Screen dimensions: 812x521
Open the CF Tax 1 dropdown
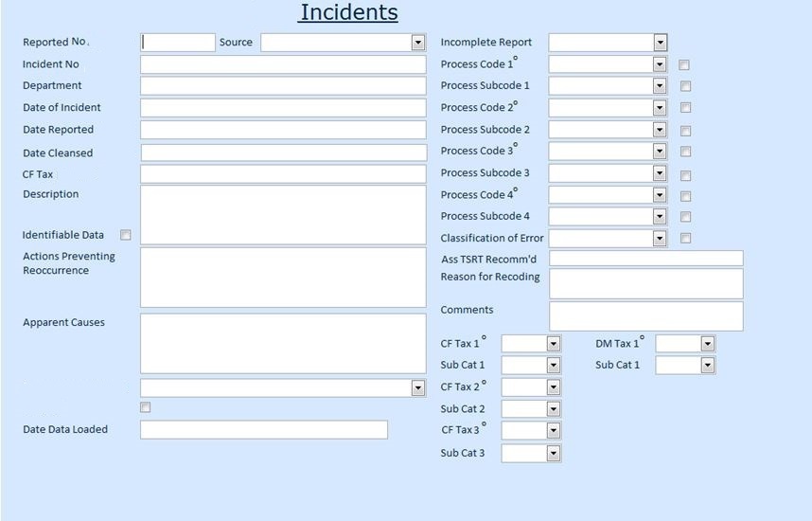click(x=554, y=344)
